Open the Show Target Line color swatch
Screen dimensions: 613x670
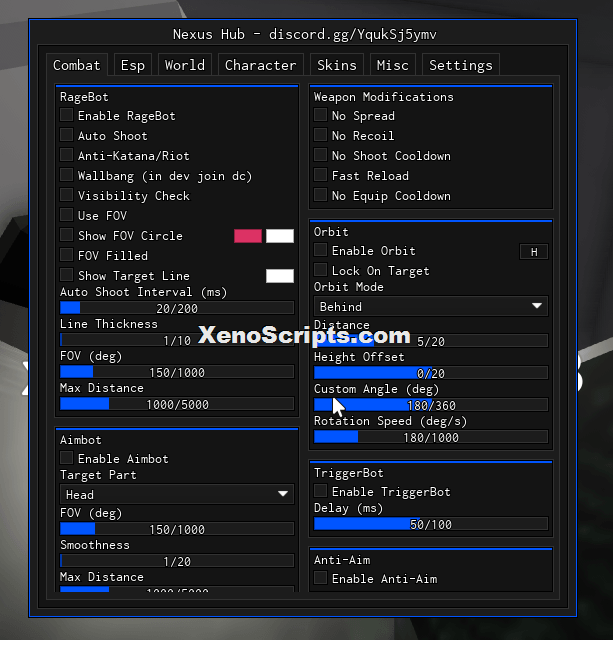pos(280,276)
